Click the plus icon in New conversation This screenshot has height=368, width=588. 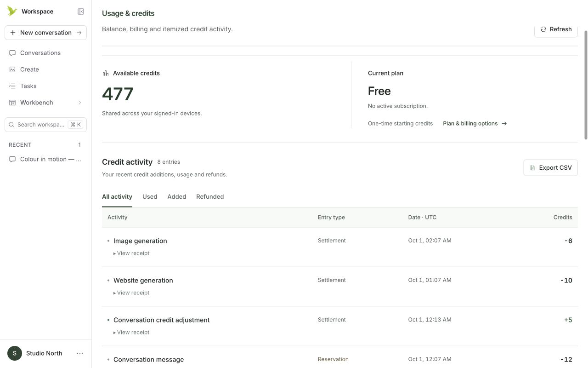13,33
